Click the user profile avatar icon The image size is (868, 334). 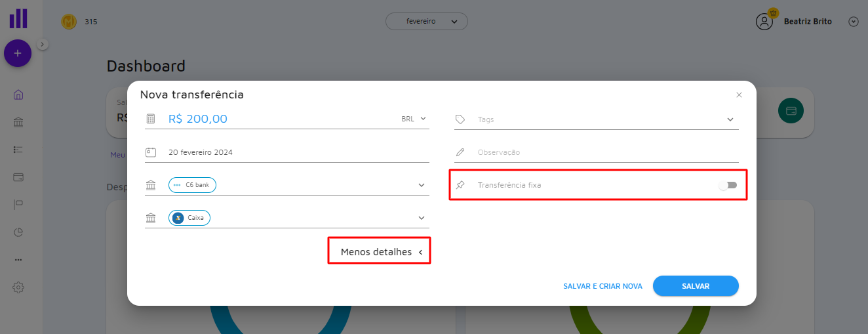(x=764, y=21)
